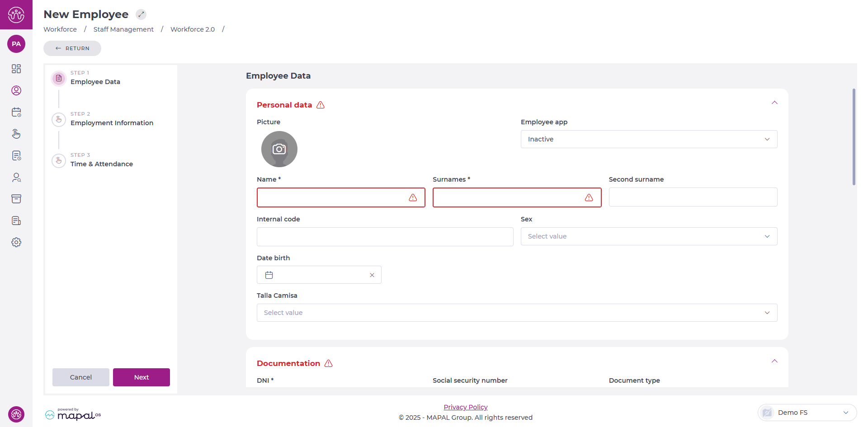The width and height of the screenshot is (868, 427).
Task: Open the Employee app dropdown
Action: click(x=649, y=139)
